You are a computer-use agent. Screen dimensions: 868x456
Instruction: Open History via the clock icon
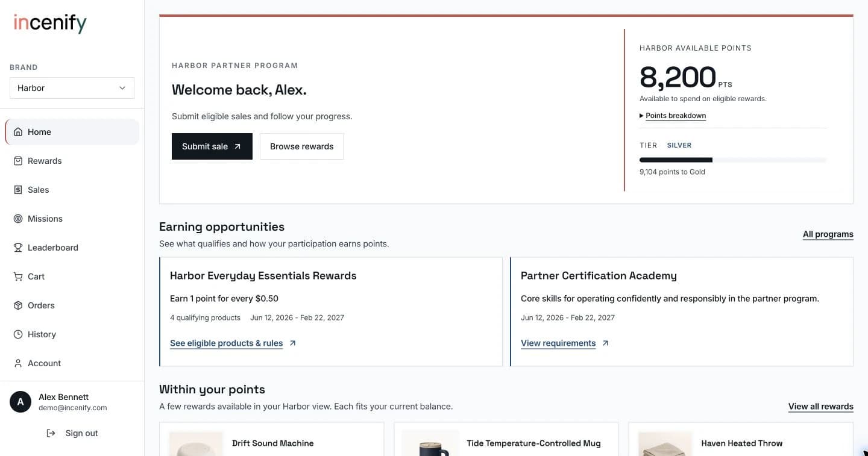click(x=18, y=334)
